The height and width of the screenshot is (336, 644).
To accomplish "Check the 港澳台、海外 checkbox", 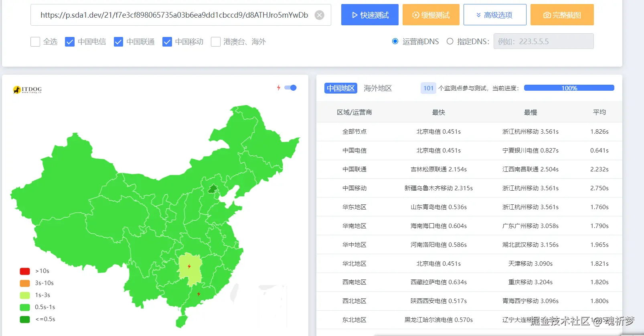I will point(216,42).
